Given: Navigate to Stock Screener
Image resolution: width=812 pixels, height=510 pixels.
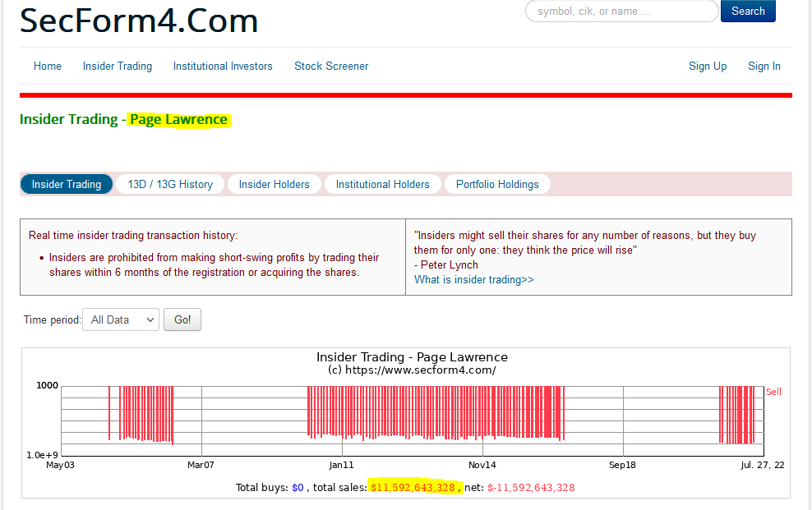Looking at the screenshot, I should coord(331,67).
